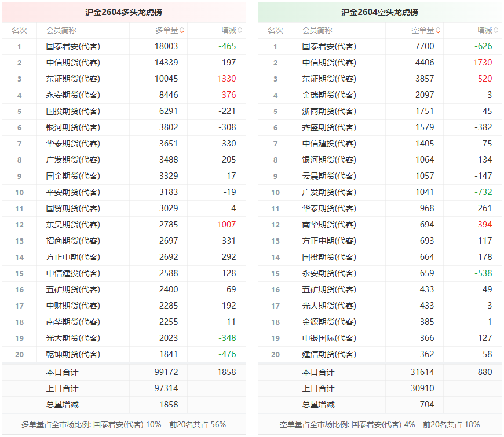This screenshot has height=437, width=504.
Task: Select 本日合计 row in the long table
Action: pos(62,372)
